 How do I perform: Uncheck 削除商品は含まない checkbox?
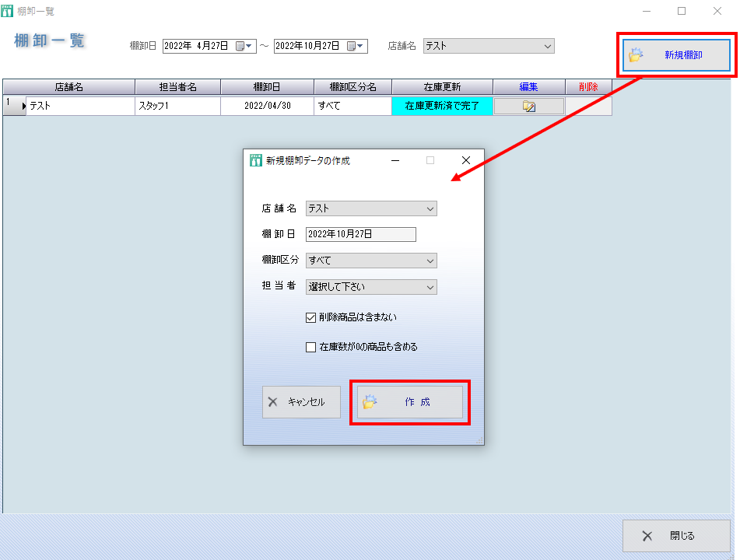pos(311,317)
